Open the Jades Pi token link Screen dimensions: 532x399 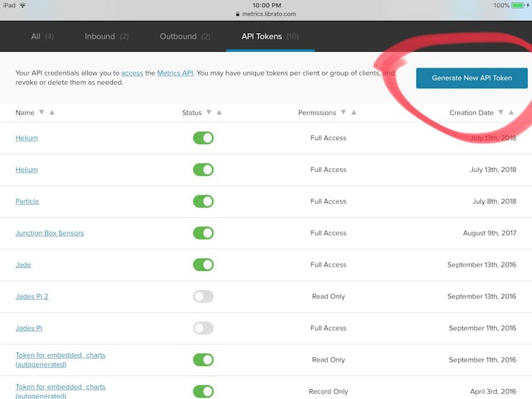click(x=29, y=328)
